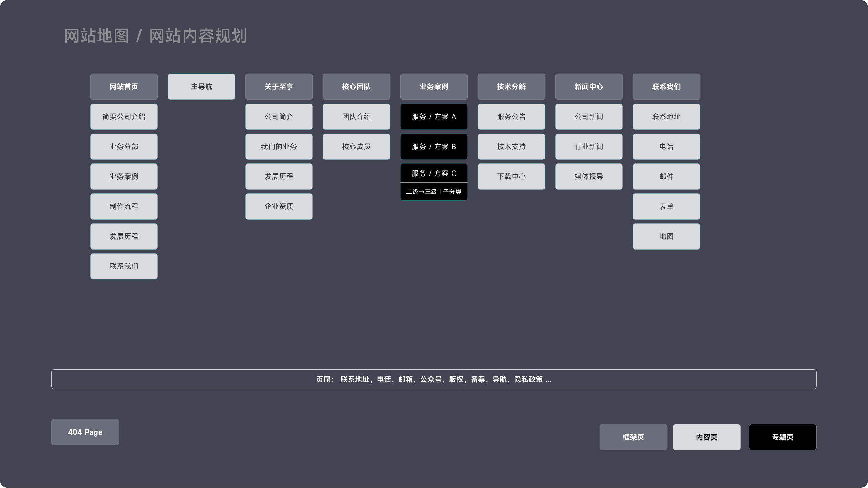Select the 主导航 header box
868x488 pixels.
(201, 87)
